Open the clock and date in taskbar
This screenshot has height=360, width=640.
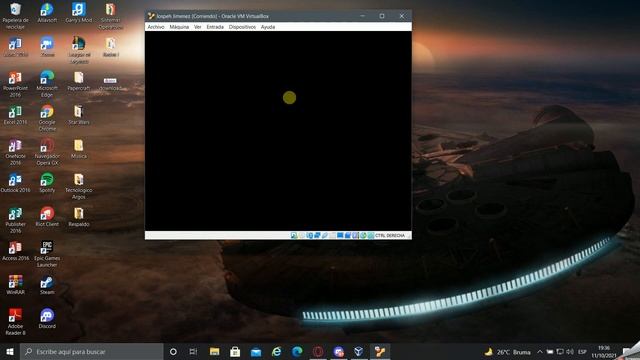pyautogui.click(x=604, y=351)
